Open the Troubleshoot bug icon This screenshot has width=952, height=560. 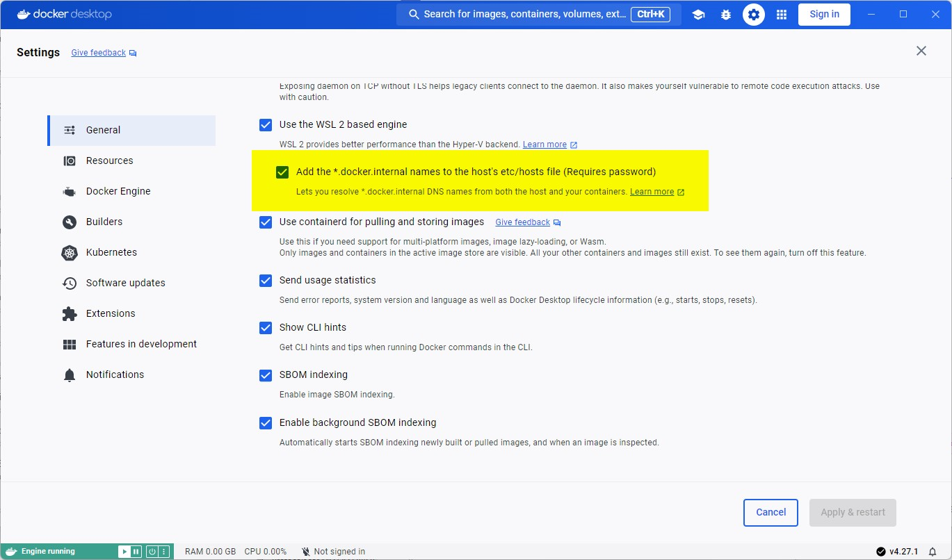[x=726, y=15]
